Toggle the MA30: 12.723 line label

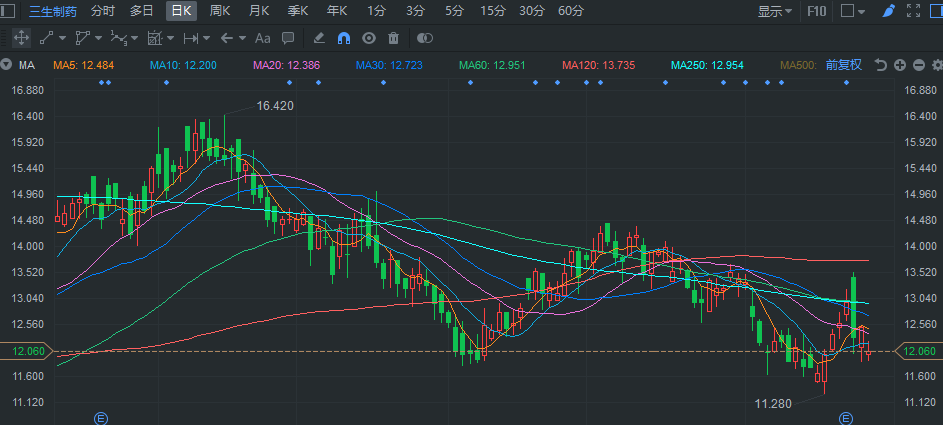389,65
